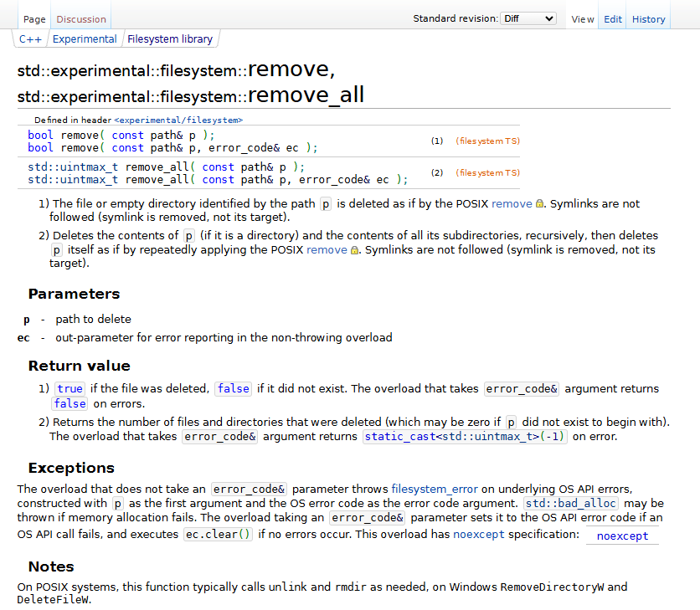Click the lock icon after second remove link
The image size is (700, 610).
point(354,250)
